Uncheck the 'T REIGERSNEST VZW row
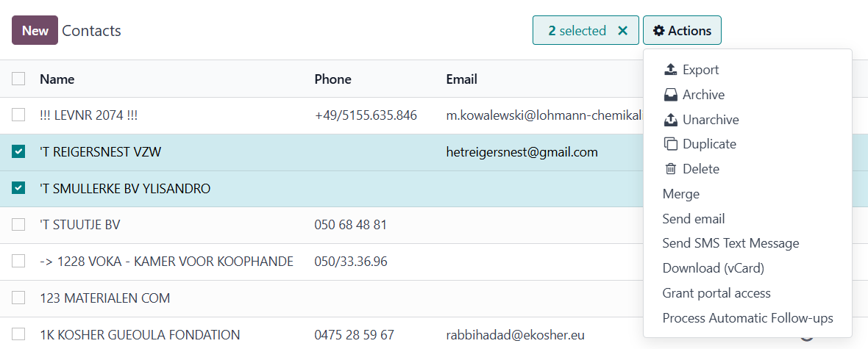This screenshot has height=349, width=868. tap(18, 152)
